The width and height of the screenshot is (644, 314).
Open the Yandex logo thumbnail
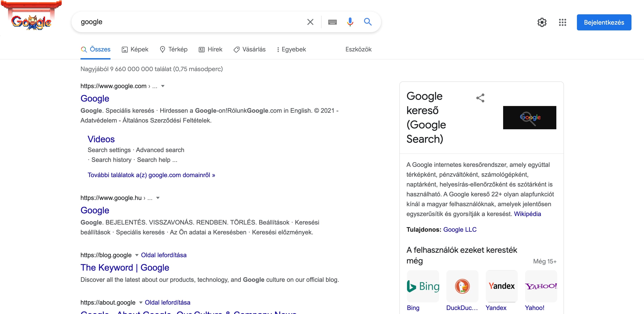[502, 286]
